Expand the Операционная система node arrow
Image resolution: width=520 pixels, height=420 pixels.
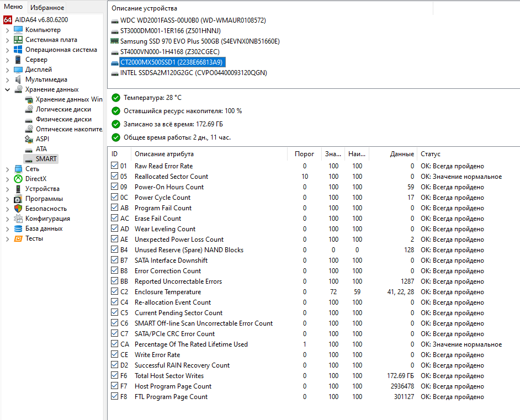coord(7,50)
